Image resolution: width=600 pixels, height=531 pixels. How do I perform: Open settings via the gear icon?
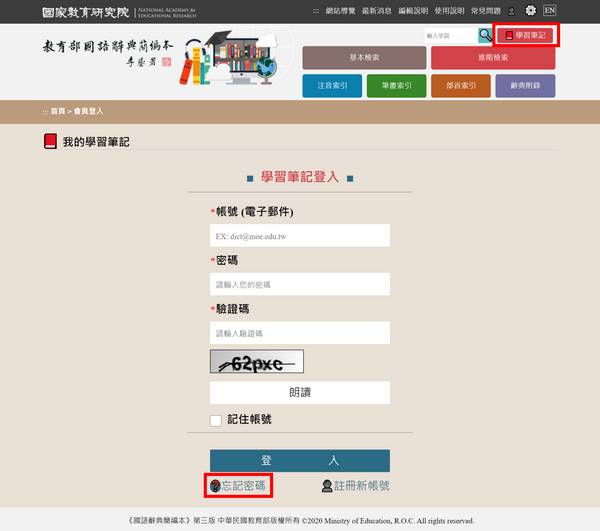click(x=530, y=10)
